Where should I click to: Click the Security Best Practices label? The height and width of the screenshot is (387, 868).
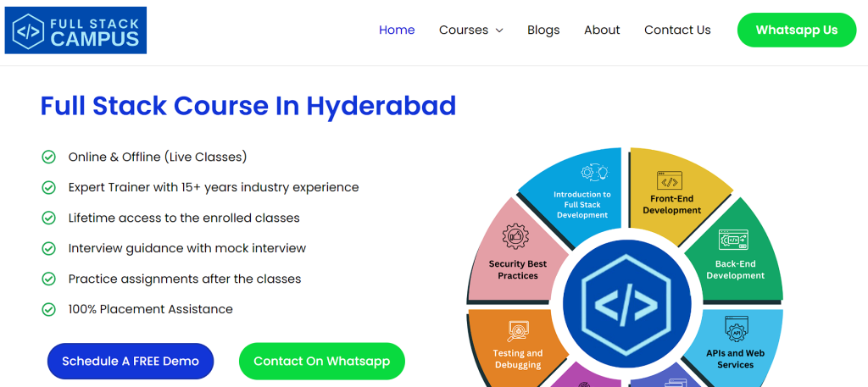518,270
